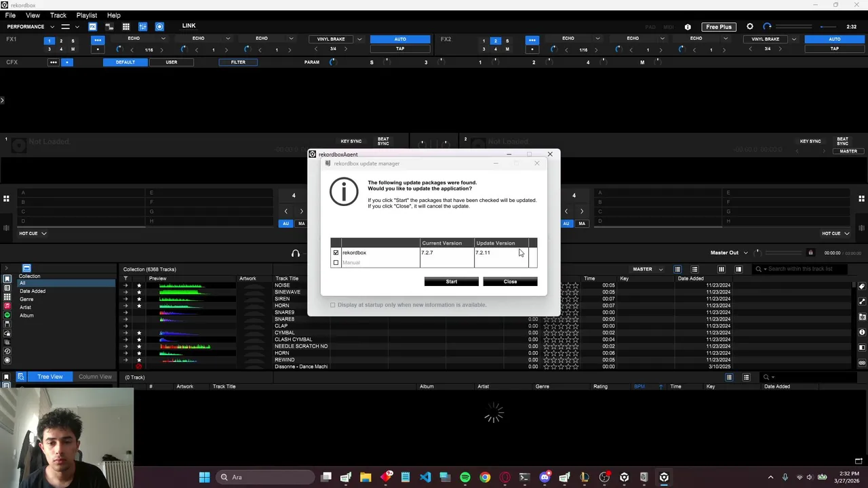Open Chrome from the Windows taskbar

coord(485,477)
